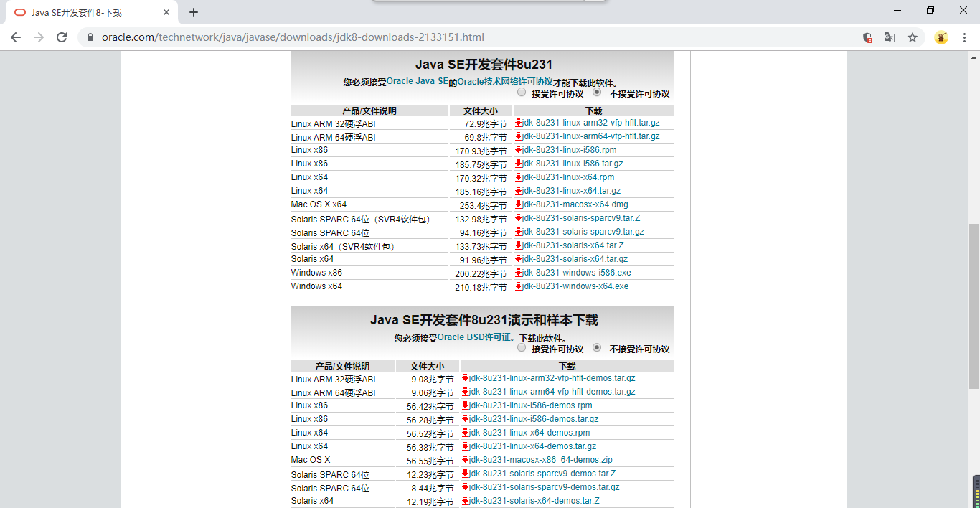
Task: Close the Java SE开发套件8-下载 tab
Action: (x=166, y=12)
